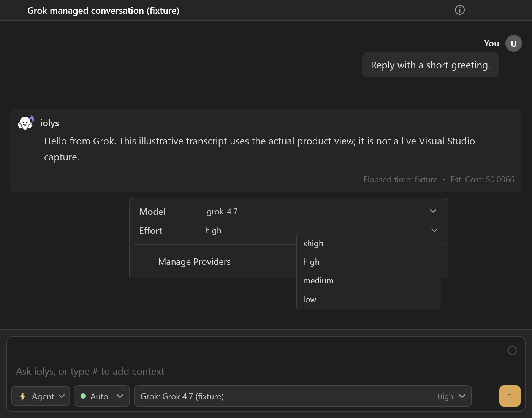Click the info icon in the header

tap(460, 10)
